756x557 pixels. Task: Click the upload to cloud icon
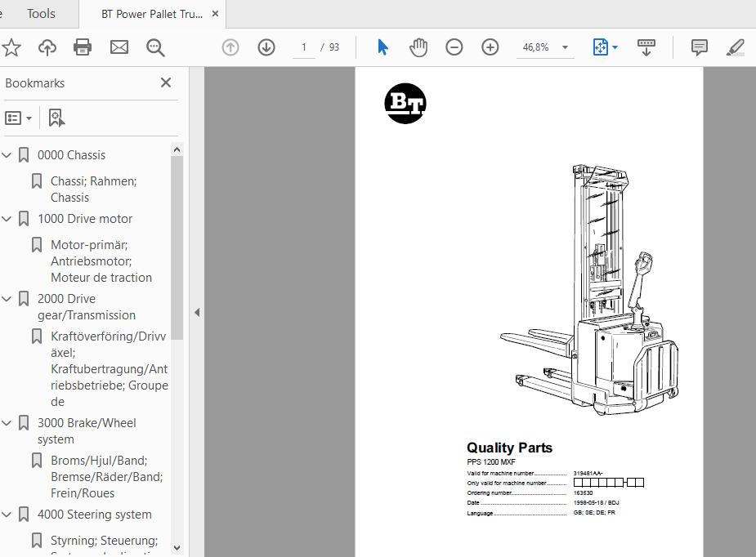tap(47, 47)
